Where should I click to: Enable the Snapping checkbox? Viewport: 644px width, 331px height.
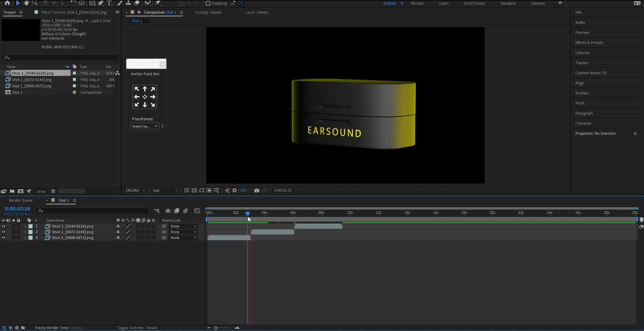208,3
